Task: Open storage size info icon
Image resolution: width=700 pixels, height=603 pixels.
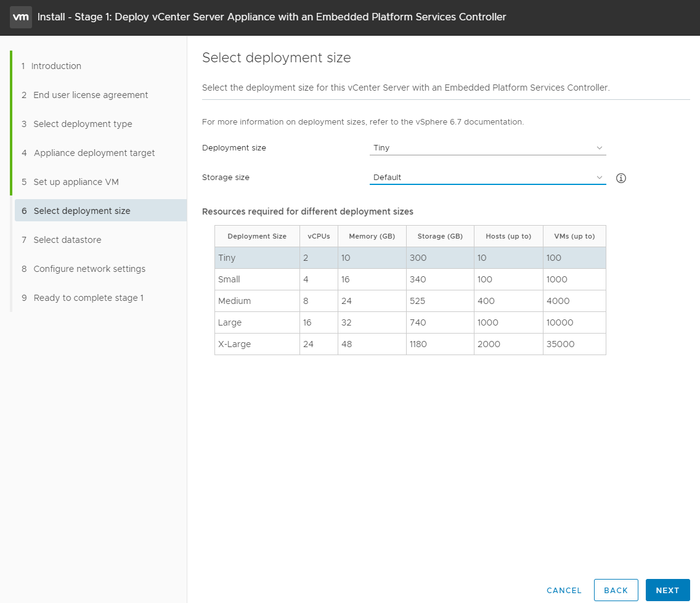Action: (x=621, y=178)
